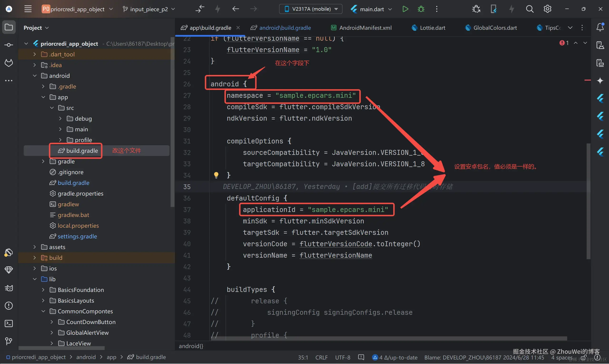Open the main hamburger menu
Viewport: 609px width, 364px height.
tap(28, 9)
